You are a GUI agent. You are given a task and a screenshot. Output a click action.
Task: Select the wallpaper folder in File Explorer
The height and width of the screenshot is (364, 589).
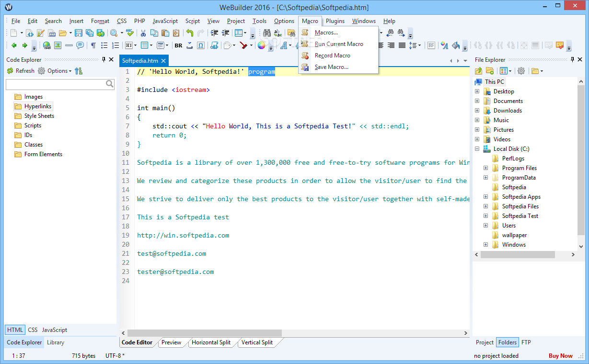(514, 235)
